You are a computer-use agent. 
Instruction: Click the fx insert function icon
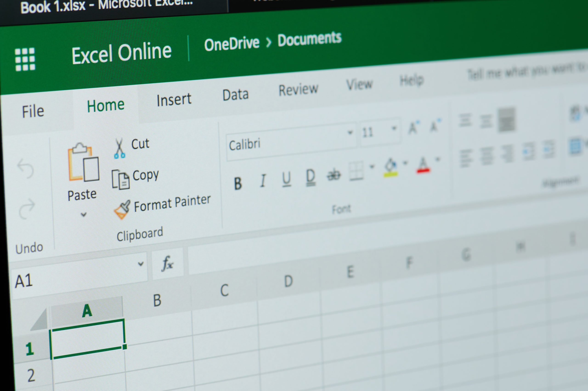(x=168, y=263)
